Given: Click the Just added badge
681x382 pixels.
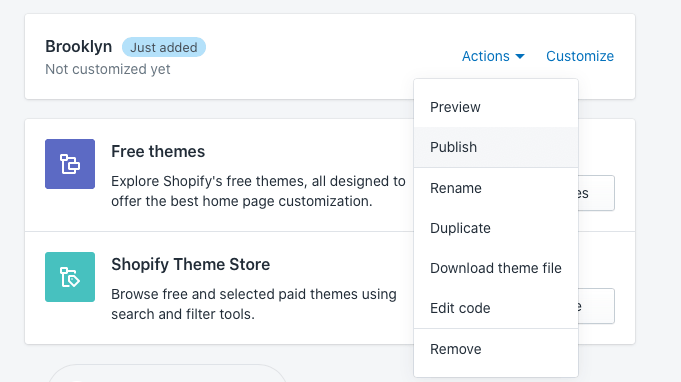Looking at the screenshot, I should click(164, 47).
